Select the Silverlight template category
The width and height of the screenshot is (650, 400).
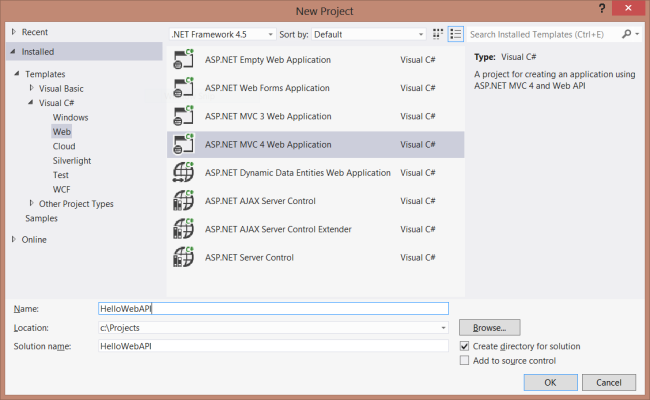click(x=74, y=160)
